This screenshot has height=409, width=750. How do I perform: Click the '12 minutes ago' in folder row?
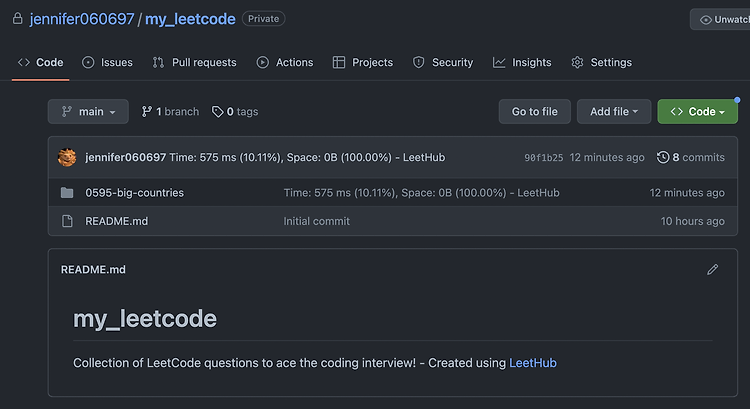687,193
